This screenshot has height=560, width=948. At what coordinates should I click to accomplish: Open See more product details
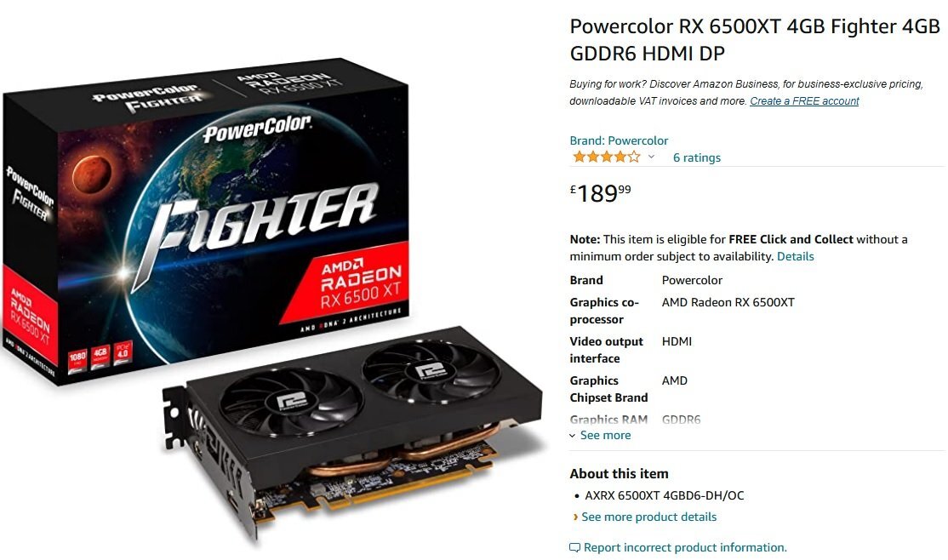(x=648, y=517)
